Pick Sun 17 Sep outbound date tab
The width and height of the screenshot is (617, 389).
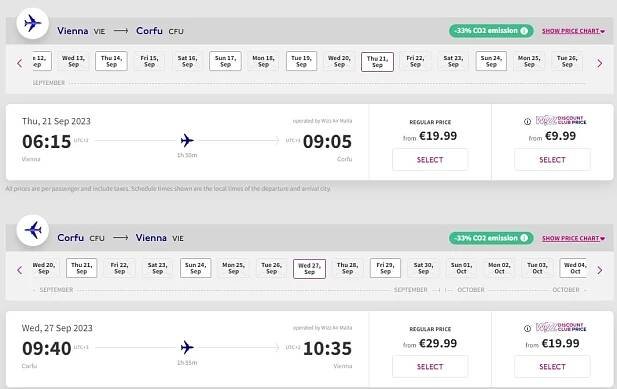pos(225,61)
